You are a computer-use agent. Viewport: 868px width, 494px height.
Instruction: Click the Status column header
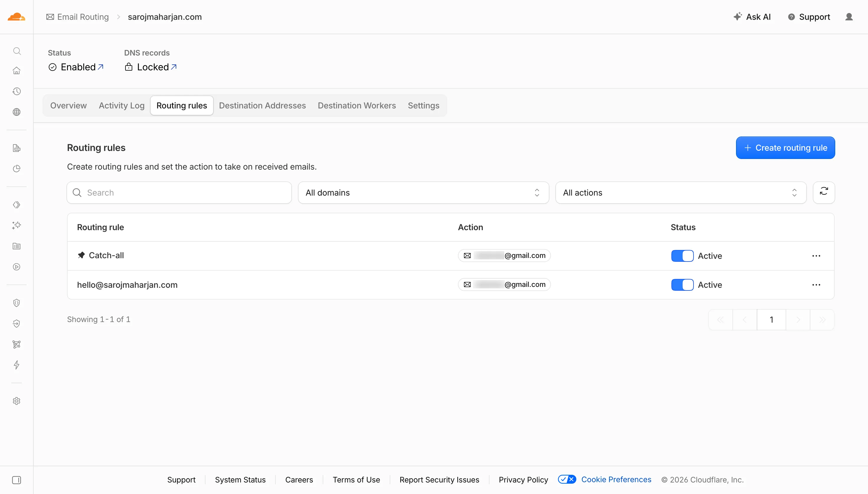[683, 227]
